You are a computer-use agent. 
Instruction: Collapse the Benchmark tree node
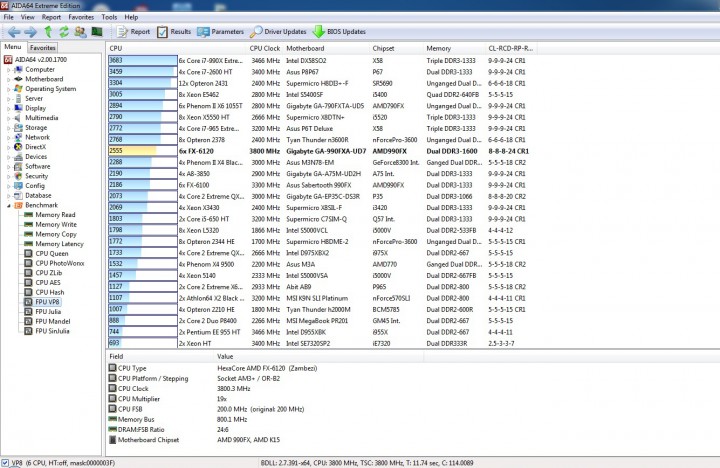click(8, 205)
